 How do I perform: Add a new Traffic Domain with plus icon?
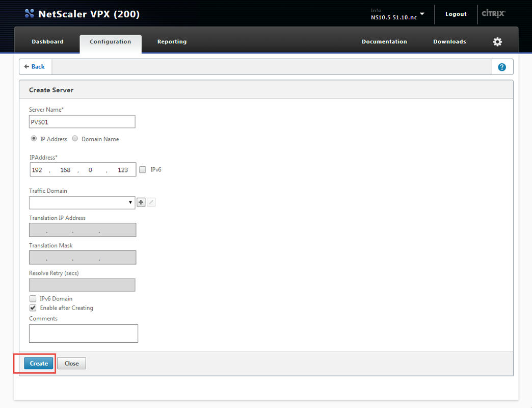[x=141, y=202]
